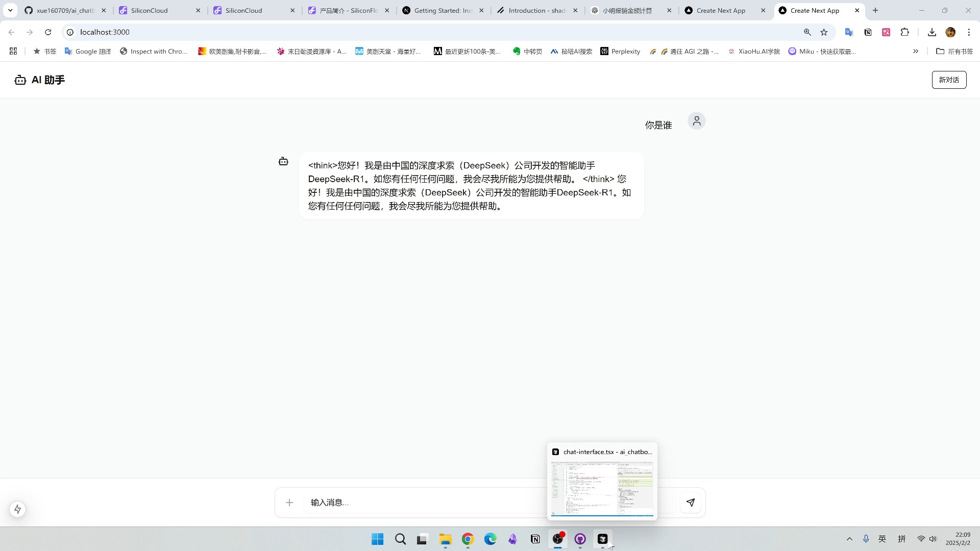Click the robot avatar next to AI reply
This screenshot has width=980, height=551.
pyautogui.click(x=283, y=161)
